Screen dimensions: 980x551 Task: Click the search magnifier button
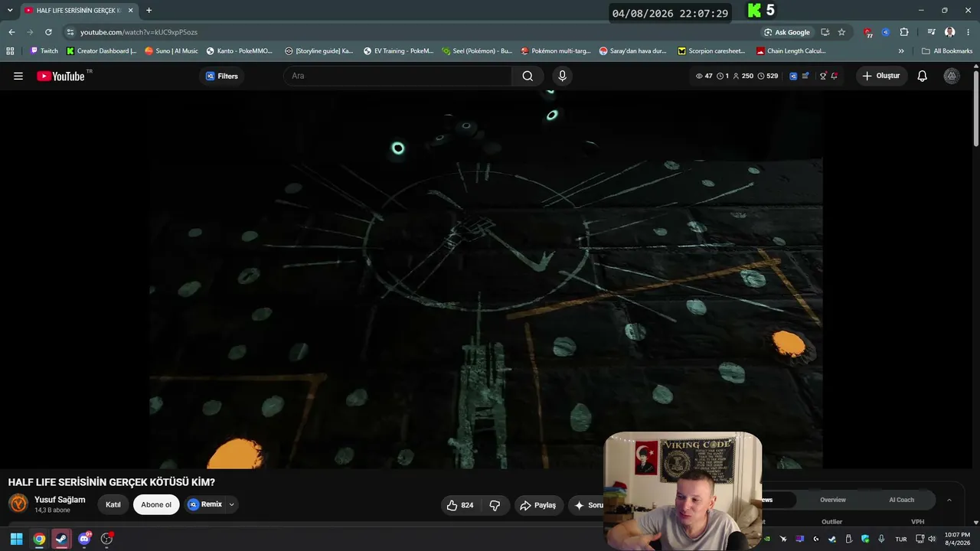click(528, 76)
